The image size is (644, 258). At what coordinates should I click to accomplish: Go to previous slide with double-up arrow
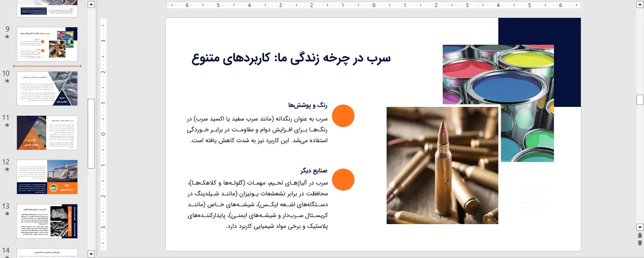tap(640, 235)
